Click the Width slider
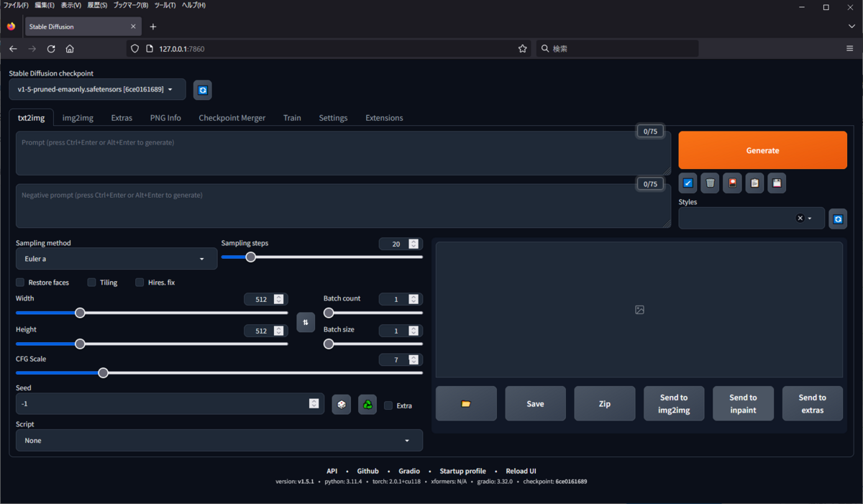863x504 pixels. [152, 313]
